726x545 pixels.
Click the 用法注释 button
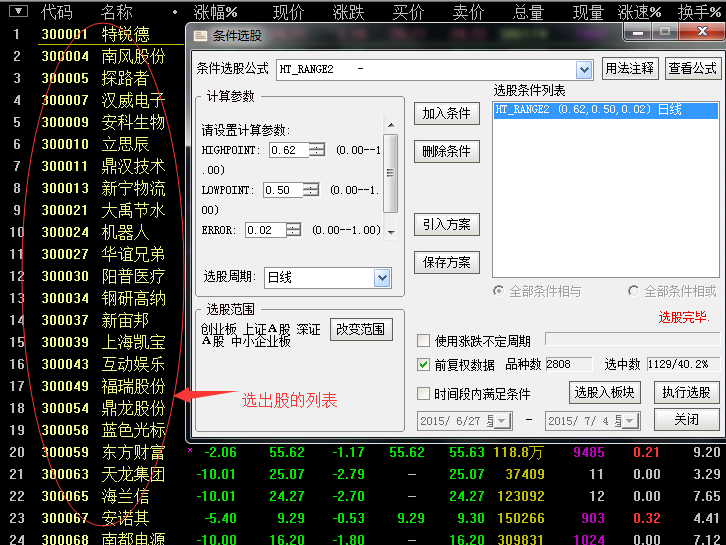click(630, 69)
